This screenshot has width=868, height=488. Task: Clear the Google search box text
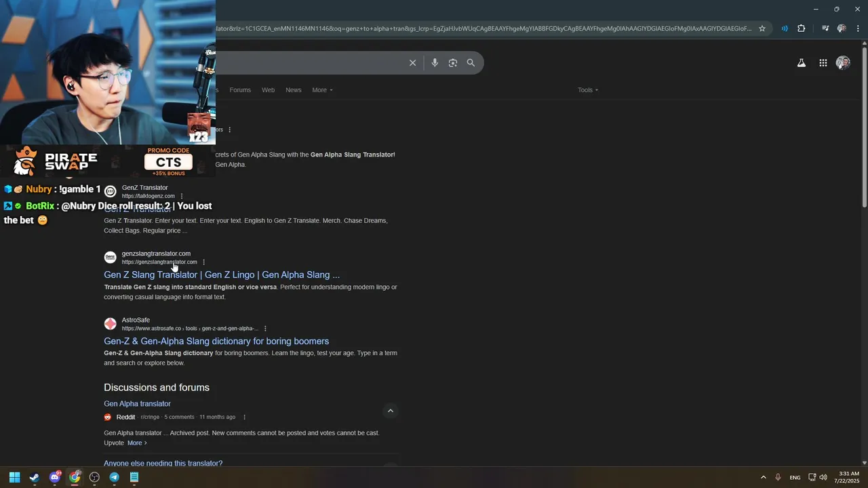pos(412,63)
